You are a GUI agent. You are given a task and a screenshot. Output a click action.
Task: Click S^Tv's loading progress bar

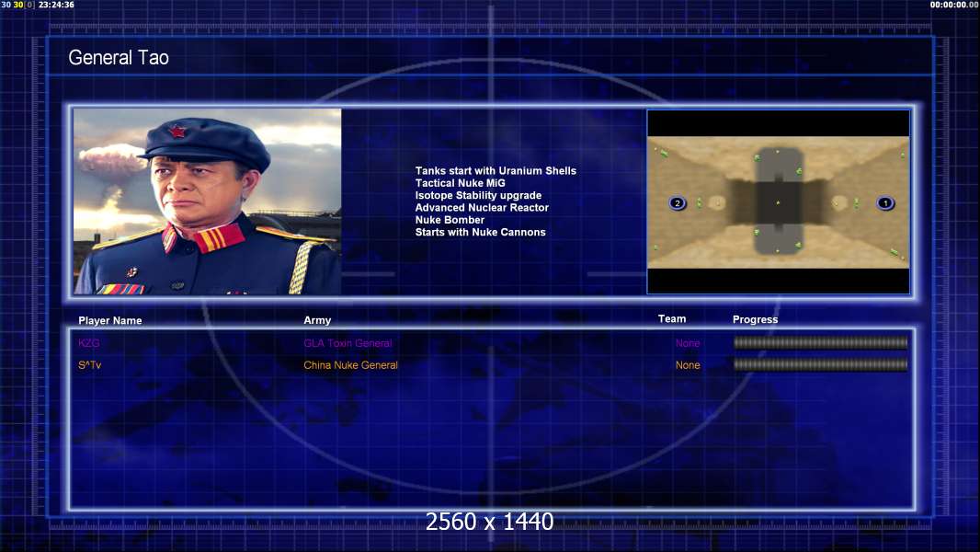pyautogui.click(x=820, y=365)
